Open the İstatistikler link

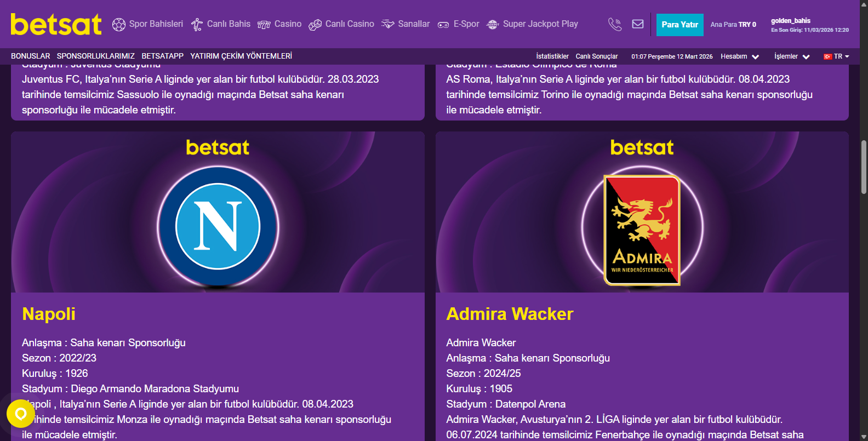click(x=552, y=56)
